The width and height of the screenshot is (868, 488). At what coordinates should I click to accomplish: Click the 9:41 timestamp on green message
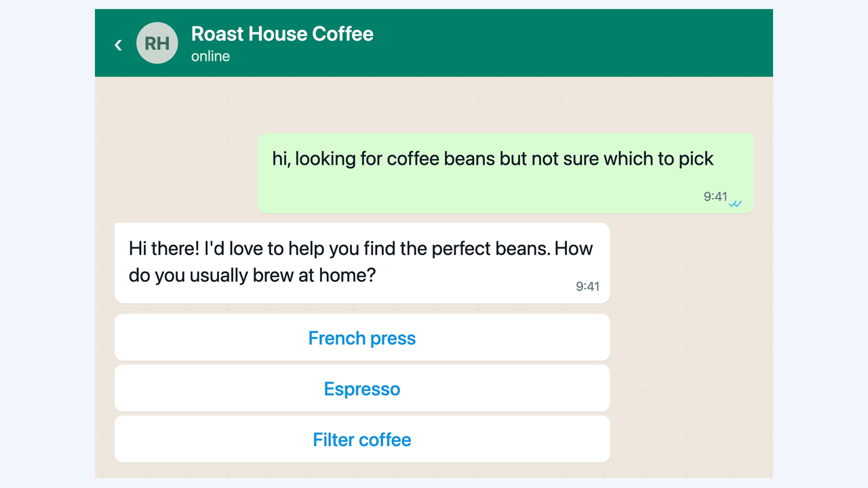[715, 197]
